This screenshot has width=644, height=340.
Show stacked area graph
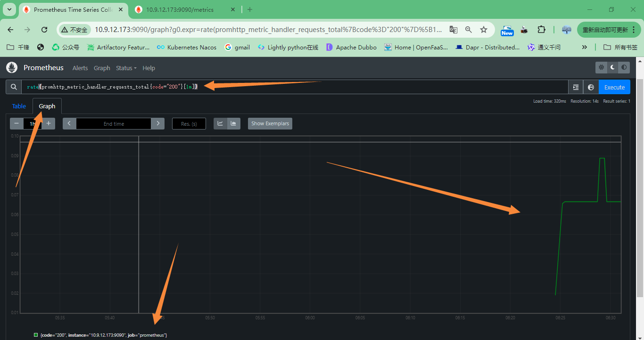233,123
